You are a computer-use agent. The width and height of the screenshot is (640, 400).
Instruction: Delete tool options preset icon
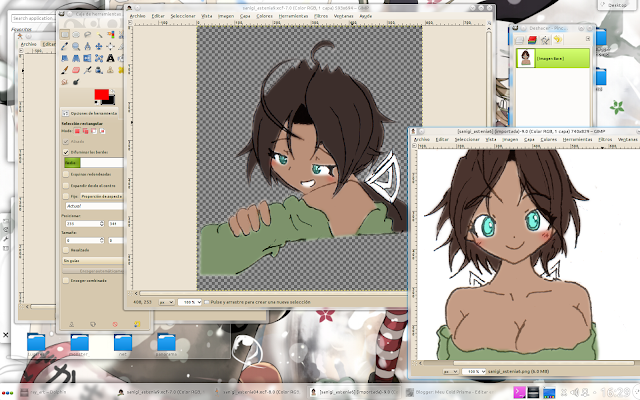[x=115, y=324]
